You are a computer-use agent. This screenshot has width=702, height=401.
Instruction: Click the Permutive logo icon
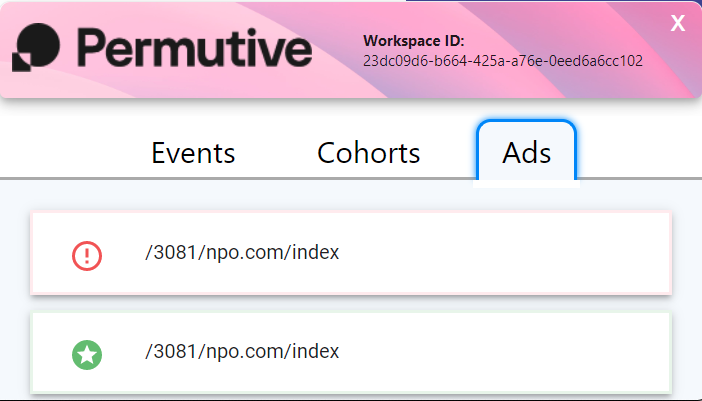(x=36, y=47)
